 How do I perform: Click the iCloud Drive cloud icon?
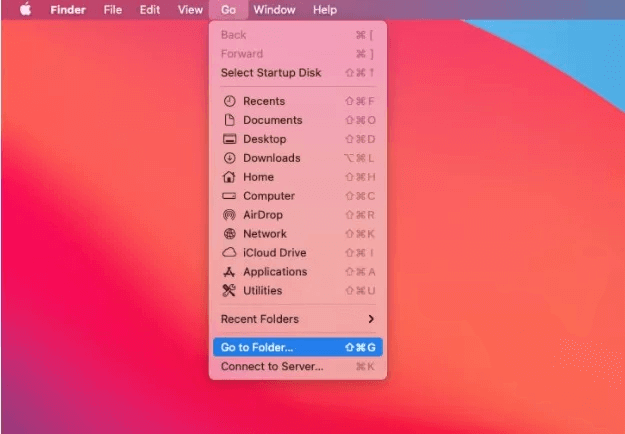tap(229, 253)
